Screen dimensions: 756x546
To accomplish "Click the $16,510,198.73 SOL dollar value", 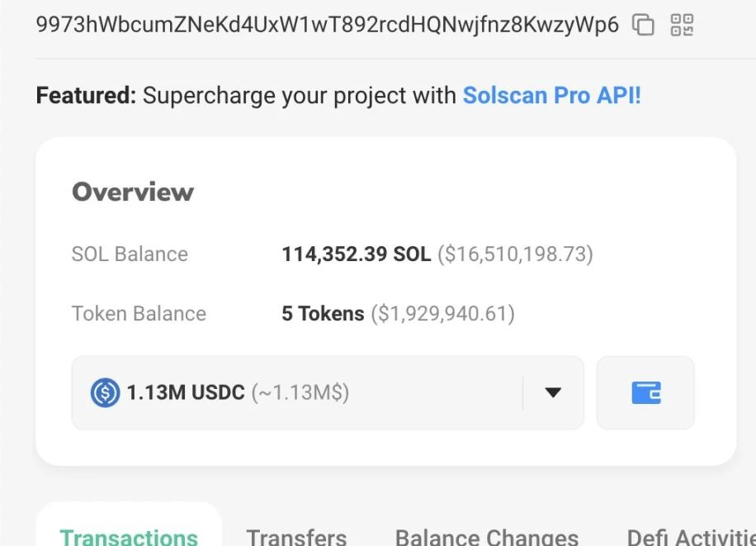I will point(515,254).
